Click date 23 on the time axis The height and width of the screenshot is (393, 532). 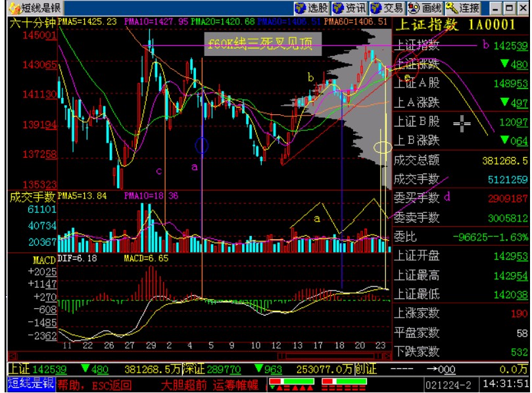point(380,346)
